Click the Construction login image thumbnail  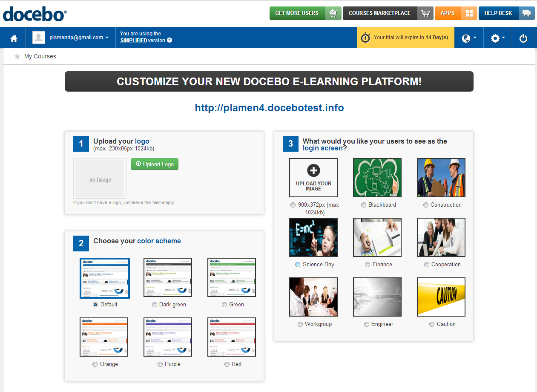click(441, 178)
